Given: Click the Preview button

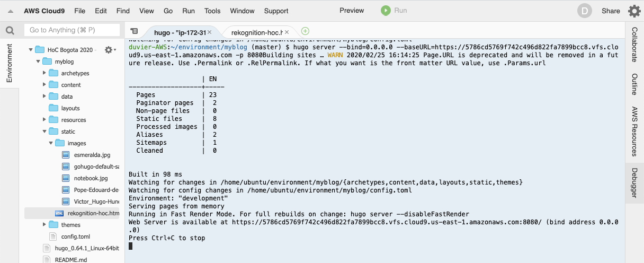Looking at the screenshot, I should [352, 10].
